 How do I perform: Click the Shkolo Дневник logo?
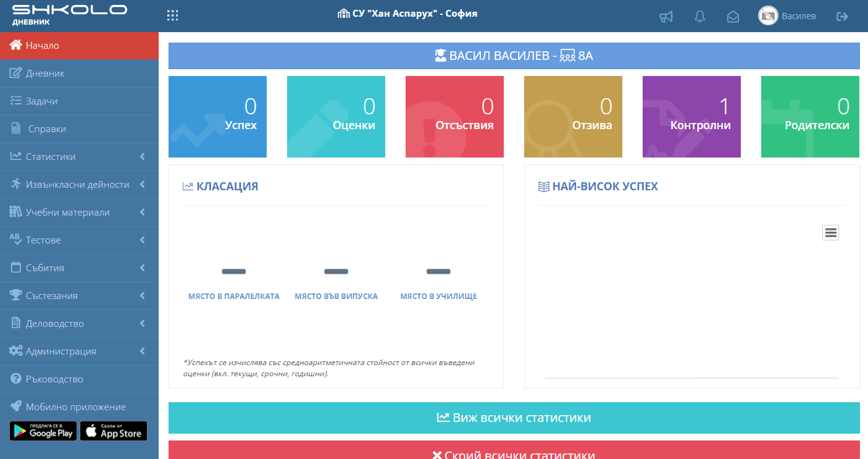click(69, 15)
